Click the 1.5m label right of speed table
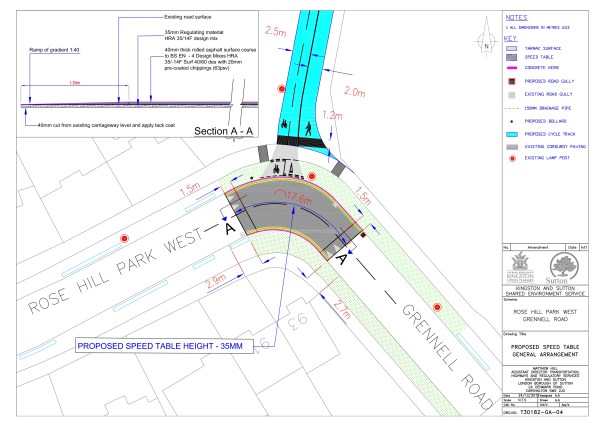Image resolution: width=605 pixels, height=427 pixels. click(363, 196)
